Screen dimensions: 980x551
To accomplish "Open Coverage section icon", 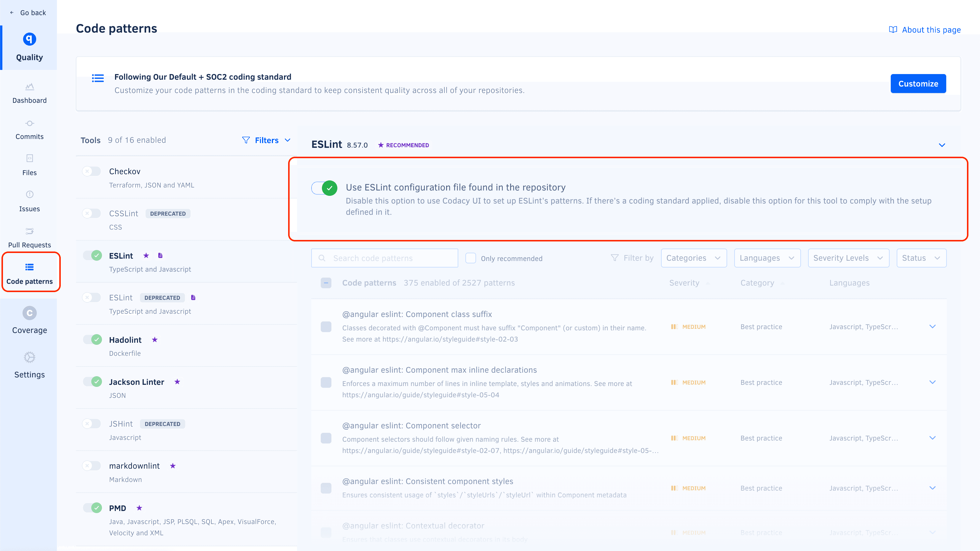I will click(29, 313).
